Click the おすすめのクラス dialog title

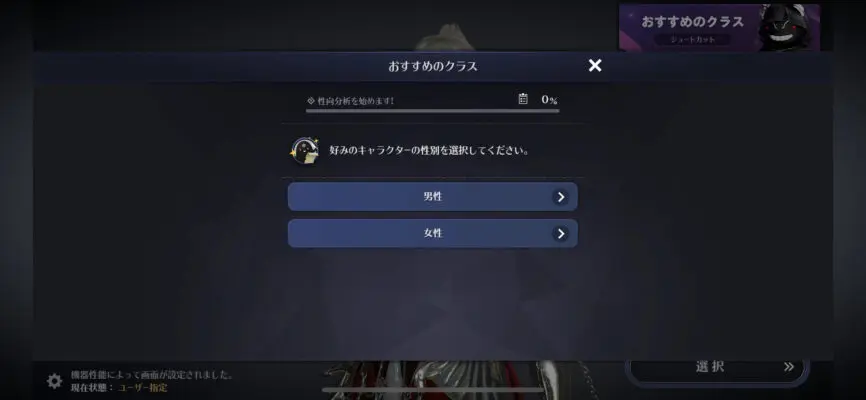pyautogui.click(x=432, y=66)
